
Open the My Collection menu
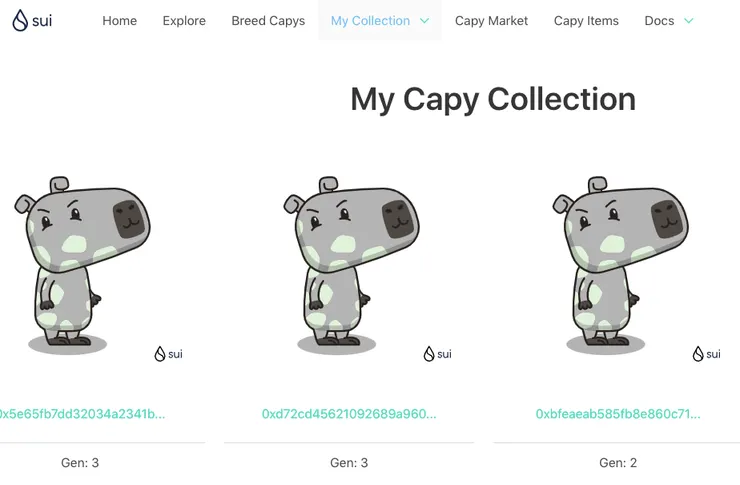(x=370, y=21)
